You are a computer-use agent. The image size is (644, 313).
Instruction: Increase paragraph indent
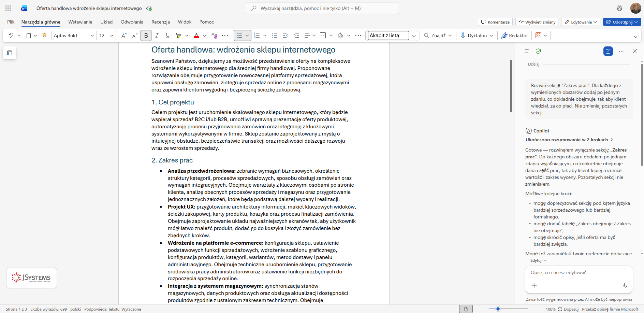(x=296, y=35)
